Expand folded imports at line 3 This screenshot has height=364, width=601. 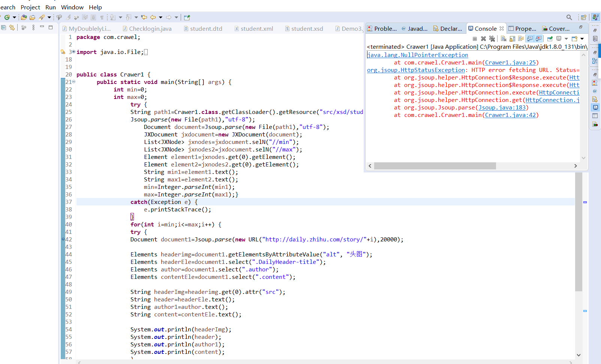point(73,52)
